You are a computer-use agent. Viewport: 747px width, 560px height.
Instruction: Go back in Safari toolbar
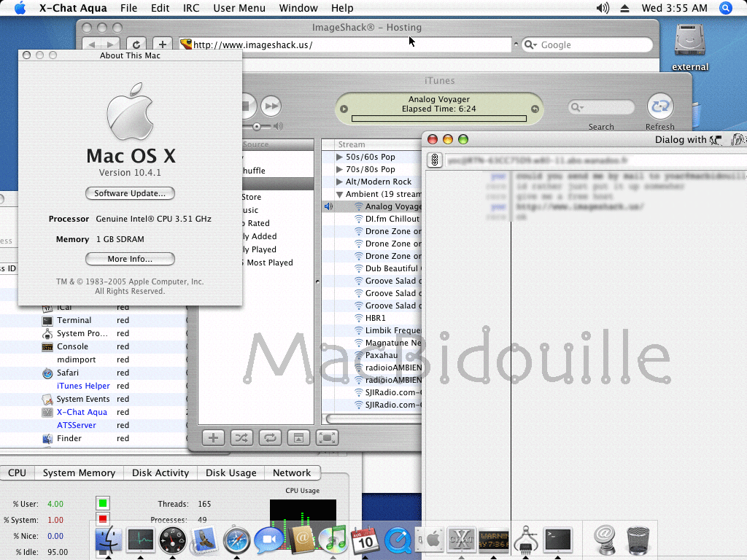tap(92, 44)
